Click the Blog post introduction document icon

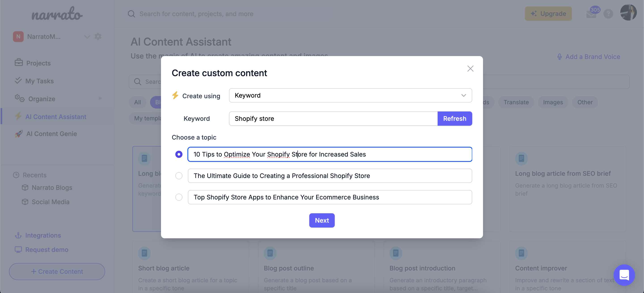tap(396, 253)
